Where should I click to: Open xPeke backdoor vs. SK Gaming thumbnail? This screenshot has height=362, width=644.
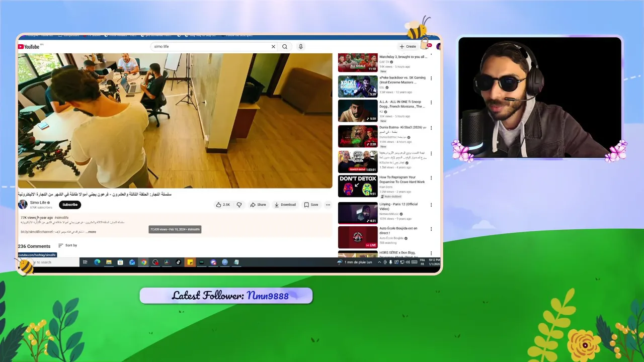pyautogui.click(x=358, y=87)
